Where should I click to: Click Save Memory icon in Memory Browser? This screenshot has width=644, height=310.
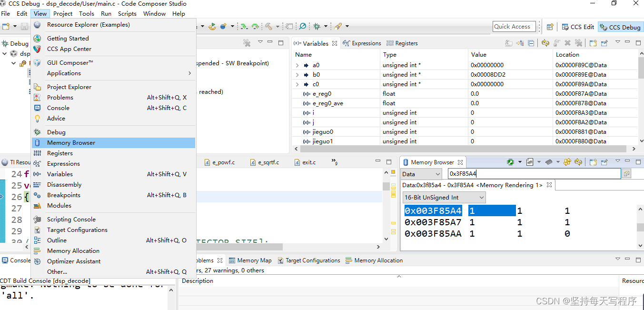pyautogui.click(x=530, y=162)
